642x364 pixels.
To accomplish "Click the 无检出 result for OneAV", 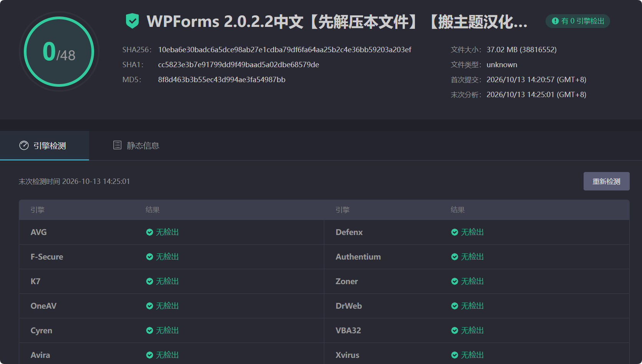I will 167,306.
